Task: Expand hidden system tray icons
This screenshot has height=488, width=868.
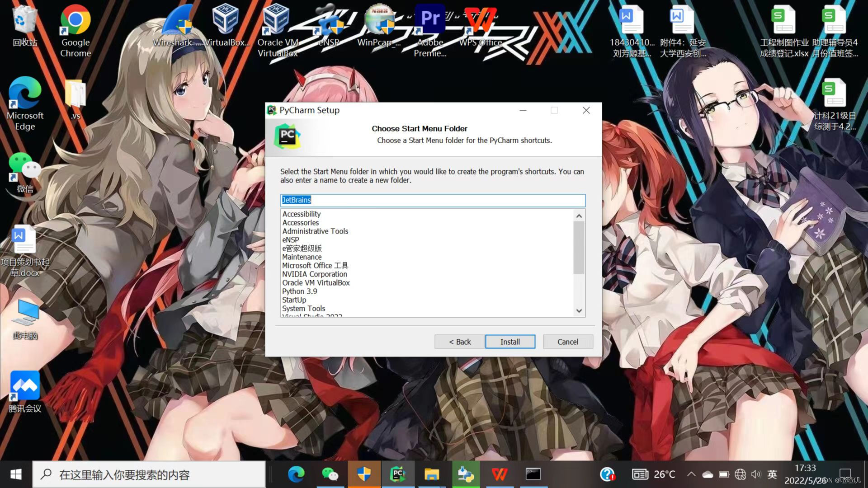Action: 691,474
